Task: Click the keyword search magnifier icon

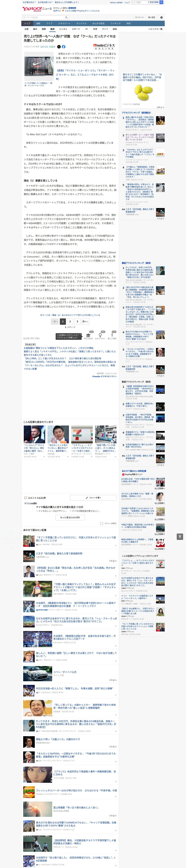Action: tap(66, 18)
